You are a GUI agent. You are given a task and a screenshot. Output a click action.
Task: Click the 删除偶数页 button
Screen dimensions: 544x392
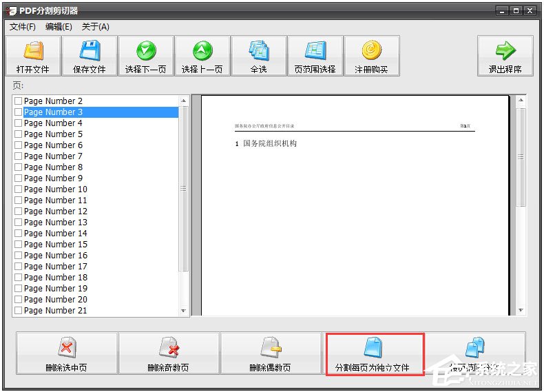271,353
